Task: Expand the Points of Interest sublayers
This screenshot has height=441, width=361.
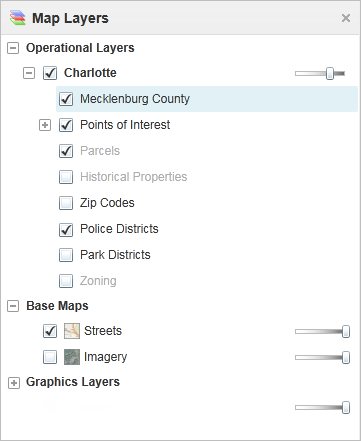Action: pyautogui.click(x=45, y=125)
